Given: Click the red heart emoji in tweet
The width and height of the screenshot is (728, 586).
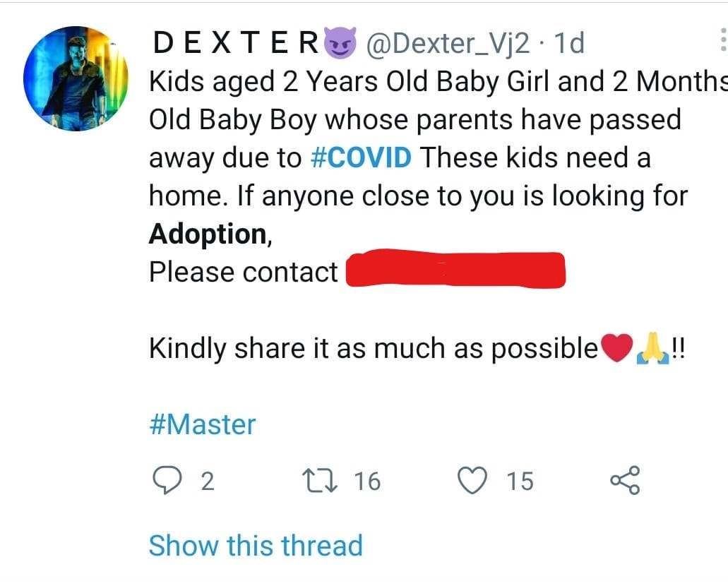Looking at the screenshot, I should tap(614, 349).
